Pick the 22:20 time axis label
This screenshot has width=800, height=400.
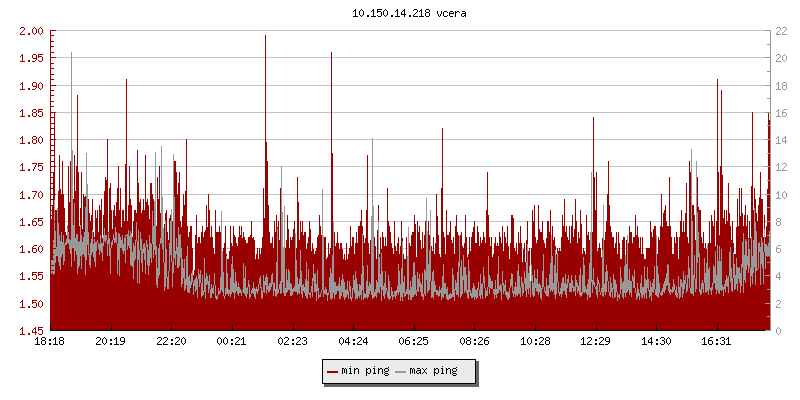[171, 341]
